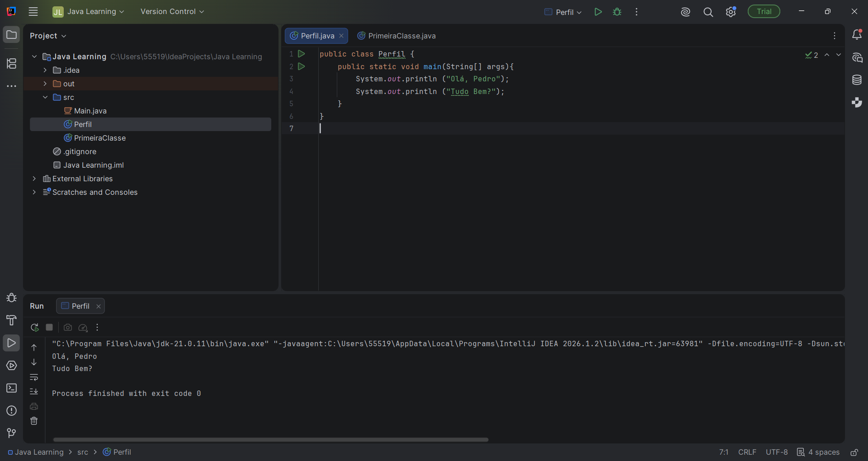The width and height of the screenshot is (868, 461).
Task: Open the AI Assistant swirl icon in the title bar
Action: point(685,12)
